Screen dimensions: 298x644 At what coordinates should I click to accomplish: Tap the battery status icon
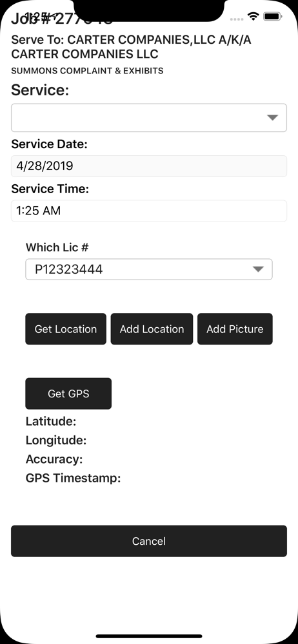tap(272, 17)
